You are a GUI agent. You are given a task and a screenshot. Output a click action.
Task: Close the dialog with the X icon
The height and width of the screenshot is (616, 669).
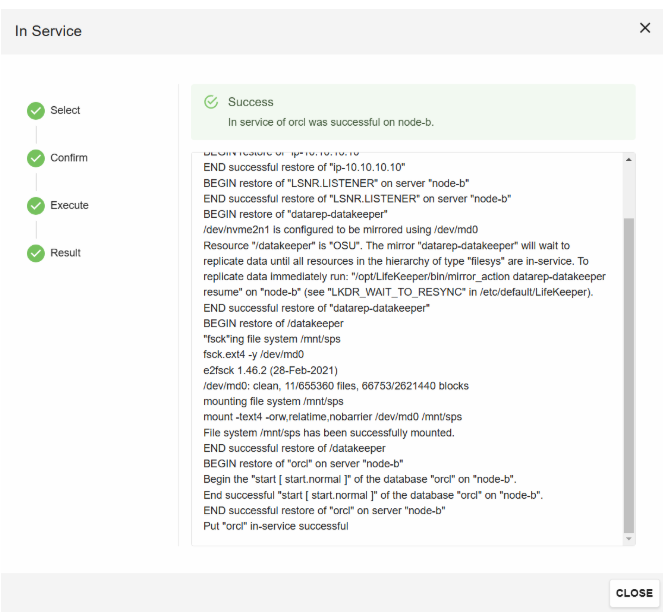click(645, 28)
